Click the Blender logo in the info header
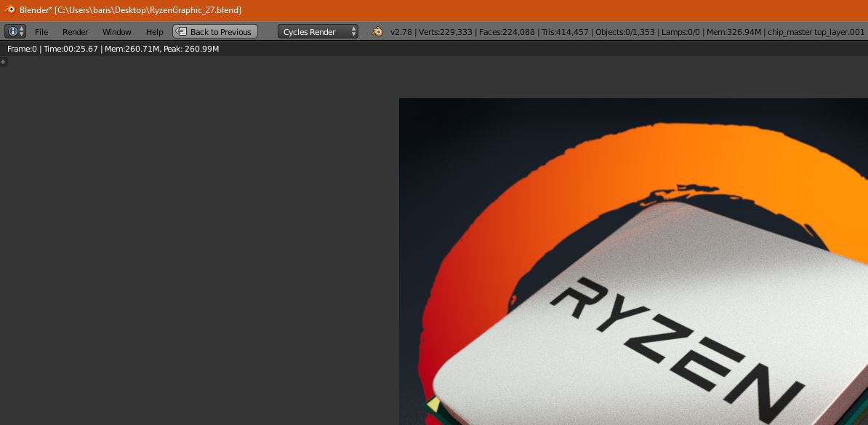Screen dimensions: 868x425 tap(377, 31)
